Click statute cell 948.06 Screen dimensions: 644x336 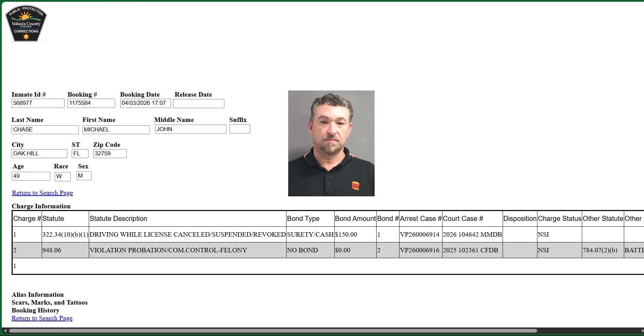tap(65, 250)
